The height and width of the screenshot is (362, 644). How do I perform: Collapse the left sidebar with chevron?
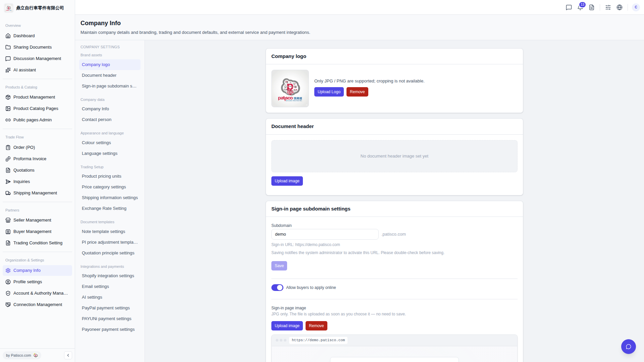68,355
